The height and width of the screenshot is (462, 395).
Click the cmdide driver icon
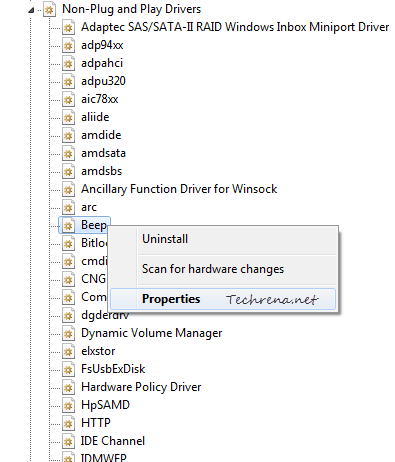click(68, 261)
